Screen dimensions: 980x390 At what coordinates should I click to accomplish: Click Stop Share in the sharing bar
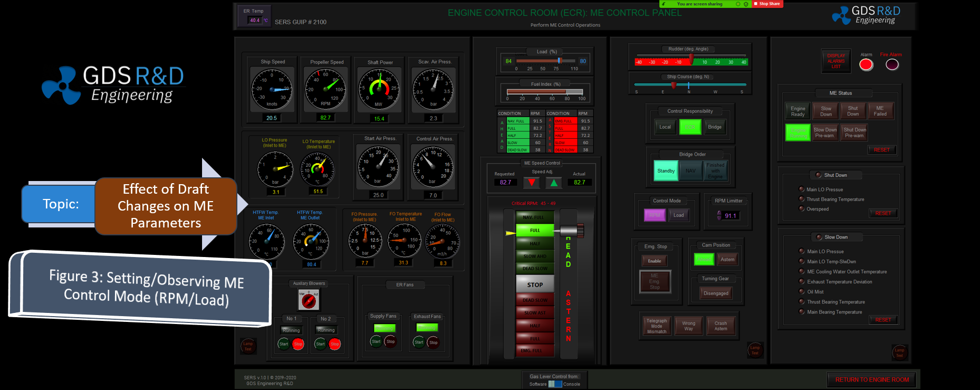click(x=767, y=4)
